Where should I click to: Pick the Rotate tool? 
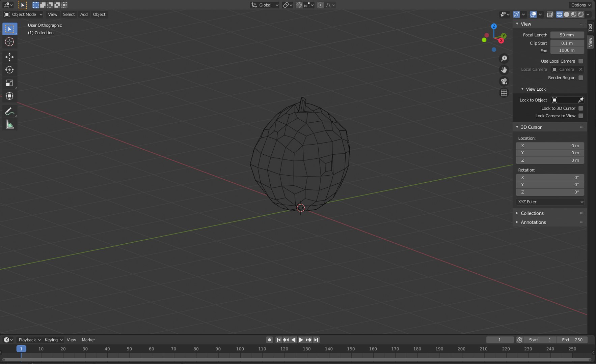click(9, 70)
